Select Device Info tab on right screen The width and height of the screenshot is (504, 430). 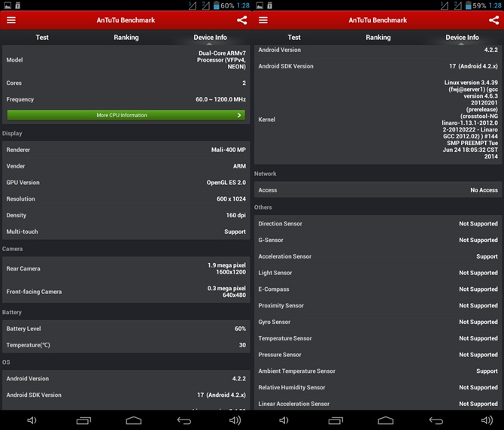coord(462,38)
